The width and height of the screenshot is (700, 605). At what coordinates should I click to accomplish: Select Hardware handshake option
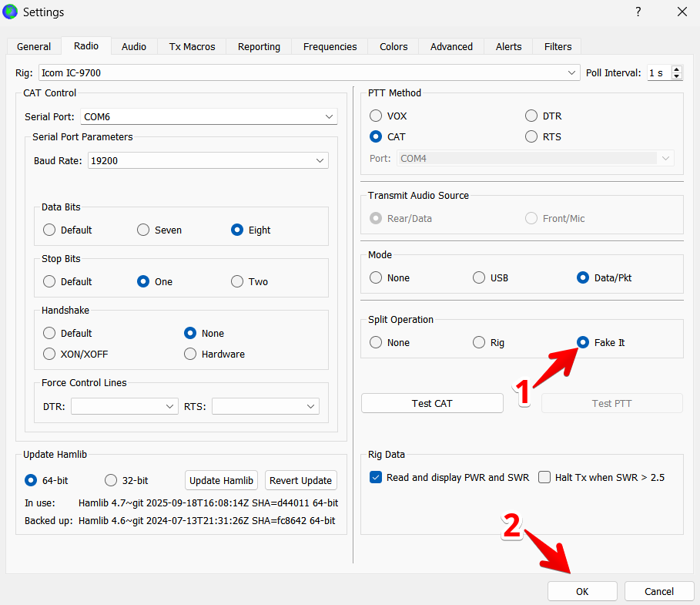(190, 354)
